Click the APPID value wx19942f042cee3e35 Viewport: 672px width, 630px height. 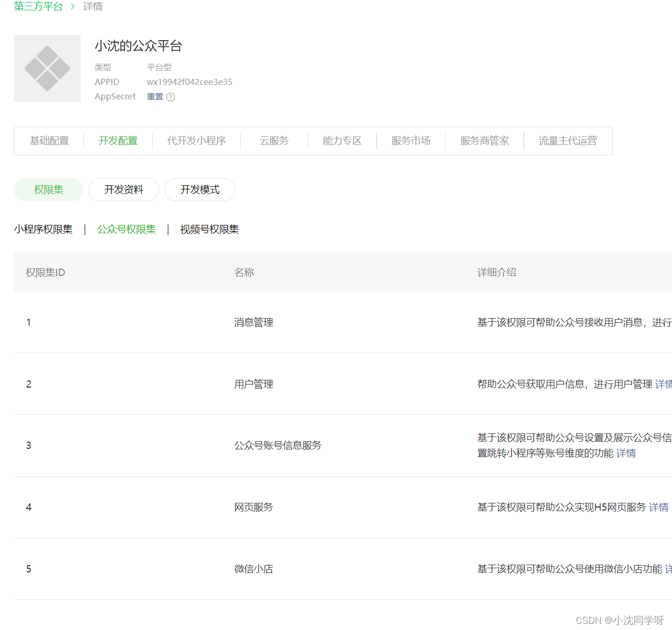[x=189, y=82]
